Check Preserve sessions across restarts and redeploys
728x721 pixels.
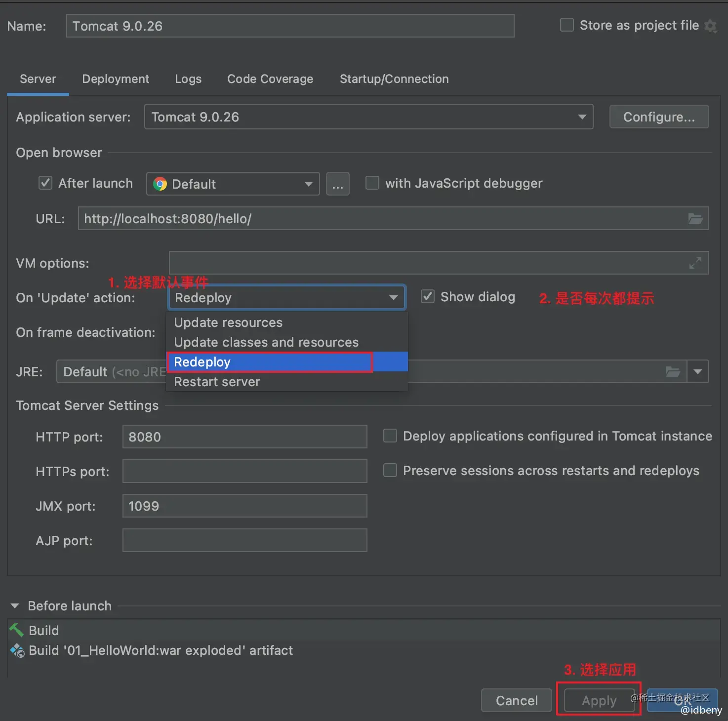pyautogui.click(x=390, y=470)
